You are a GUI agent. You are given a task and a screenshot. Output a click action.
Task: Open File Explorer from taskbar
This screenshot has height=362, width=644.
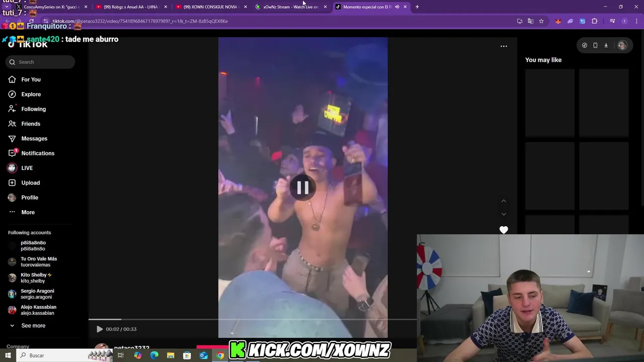coord(171,355)
